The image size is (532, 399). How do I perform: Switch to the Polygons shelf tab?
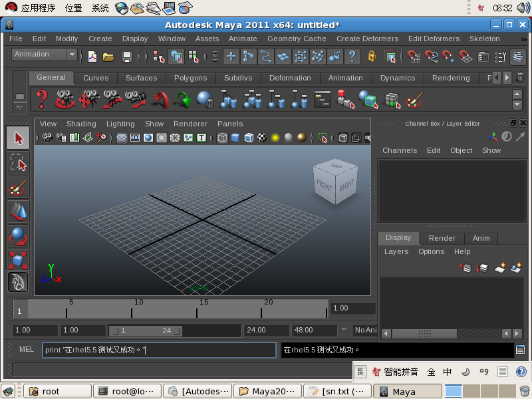[x=190, y=78]
